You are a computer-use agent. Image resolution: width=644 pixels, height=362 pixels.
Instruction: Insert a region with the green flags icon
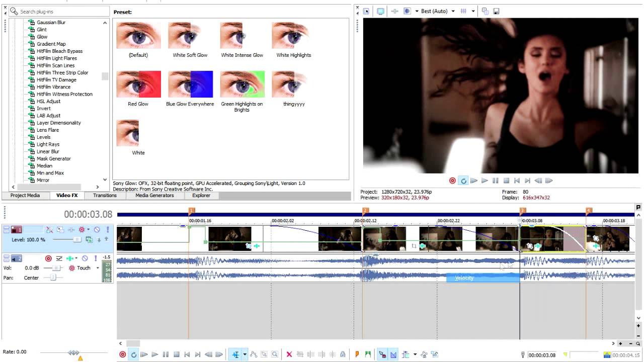point(368,354)
